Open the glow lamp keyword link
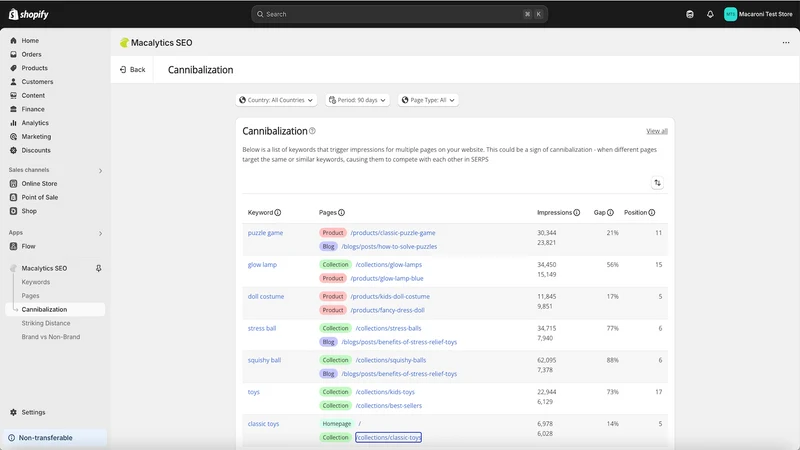 (x=262, y=264)
